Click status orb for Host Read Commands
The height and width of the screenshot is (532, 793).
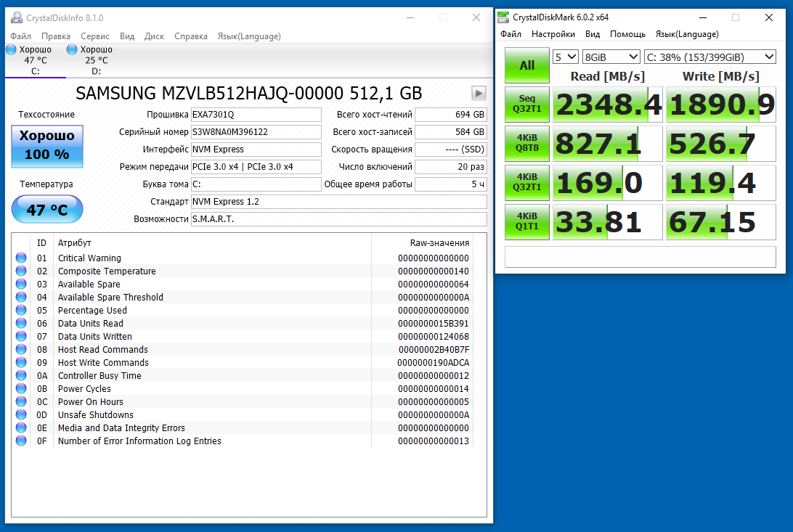[21, 350]
